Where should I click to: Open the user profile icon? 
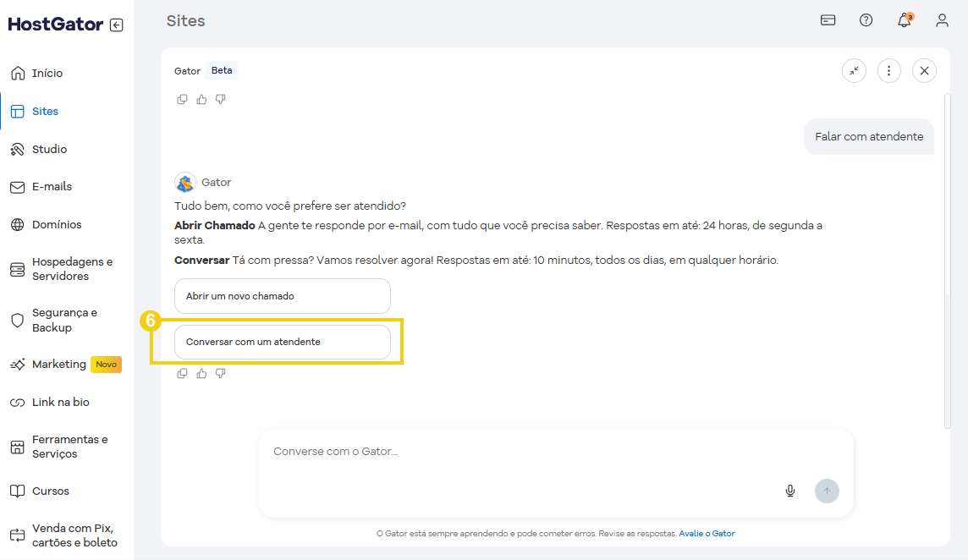942,20
